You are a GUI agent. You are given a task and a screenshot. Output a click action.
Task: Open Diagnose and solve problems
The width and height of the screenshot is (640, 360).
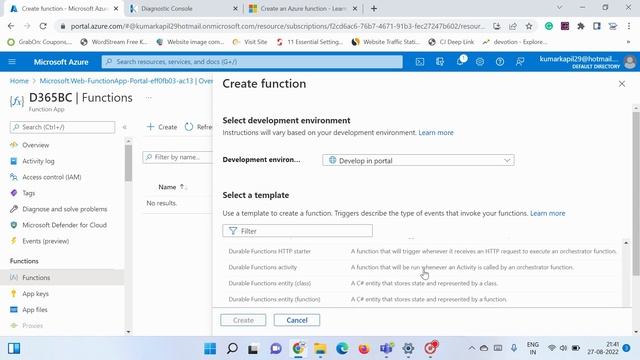coord(64,209)
